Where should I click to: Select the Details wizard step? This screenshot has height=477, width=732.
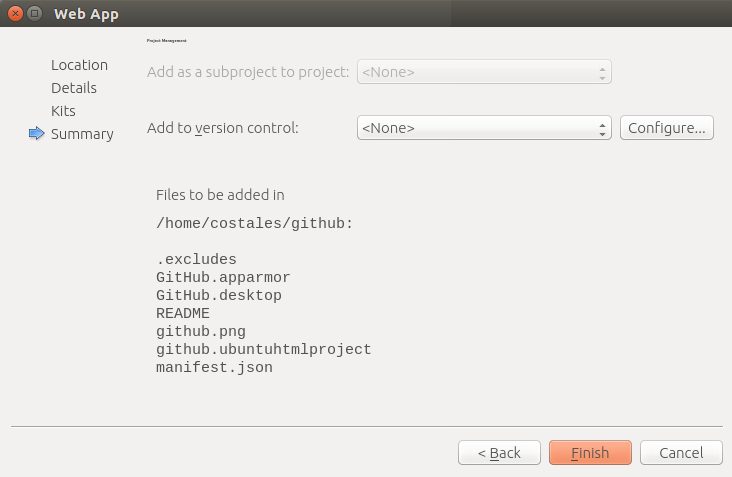[x=74, y=88]
